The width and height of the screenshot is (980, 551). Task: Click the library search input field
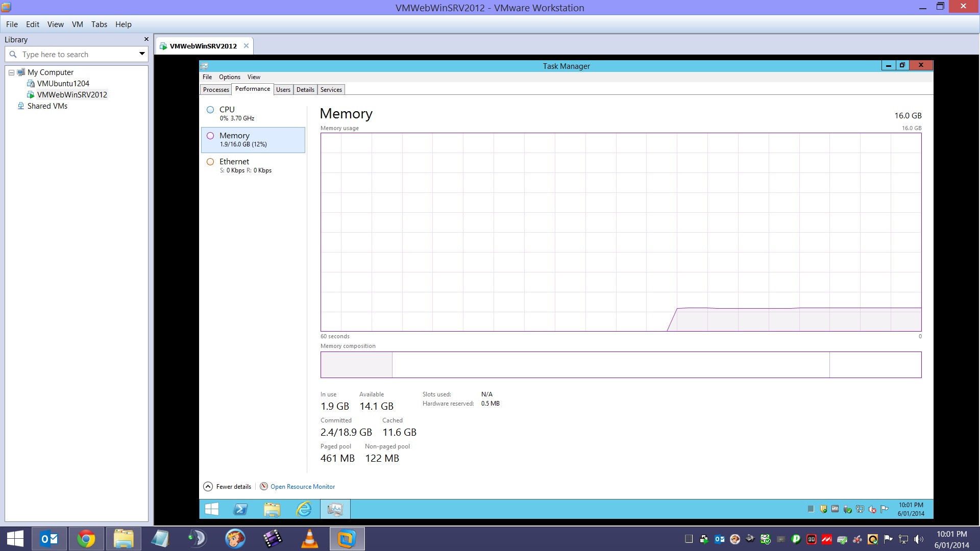pos(77,54)
